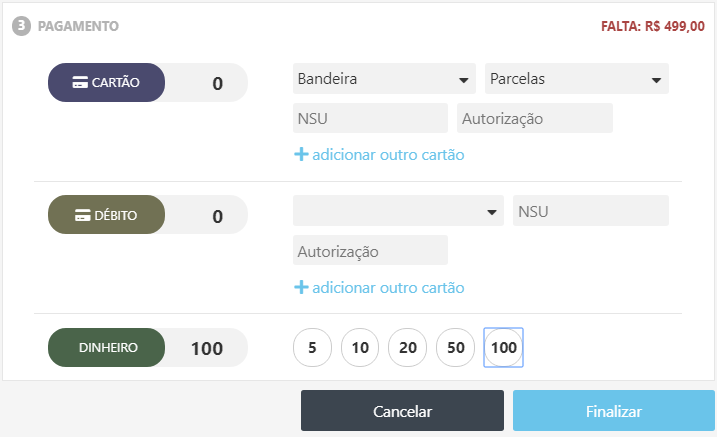Click the Débito NSU input field

[x=590, y=211]
